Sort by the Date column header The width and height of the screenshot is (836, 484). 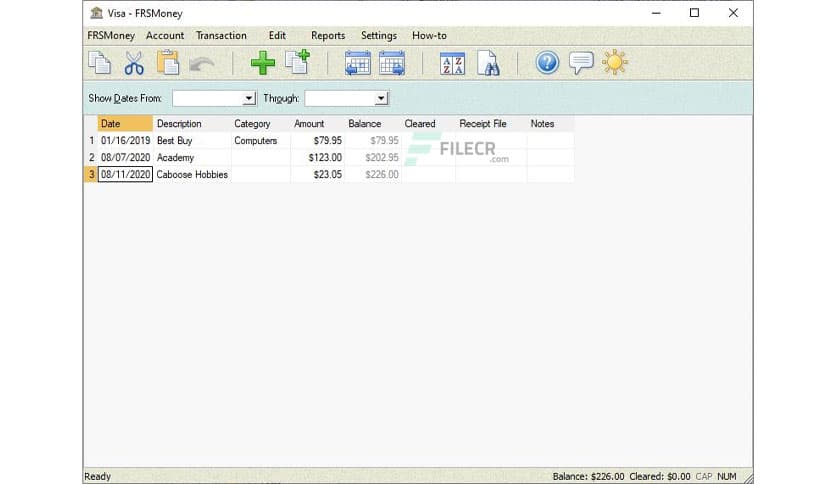[125, 124]
